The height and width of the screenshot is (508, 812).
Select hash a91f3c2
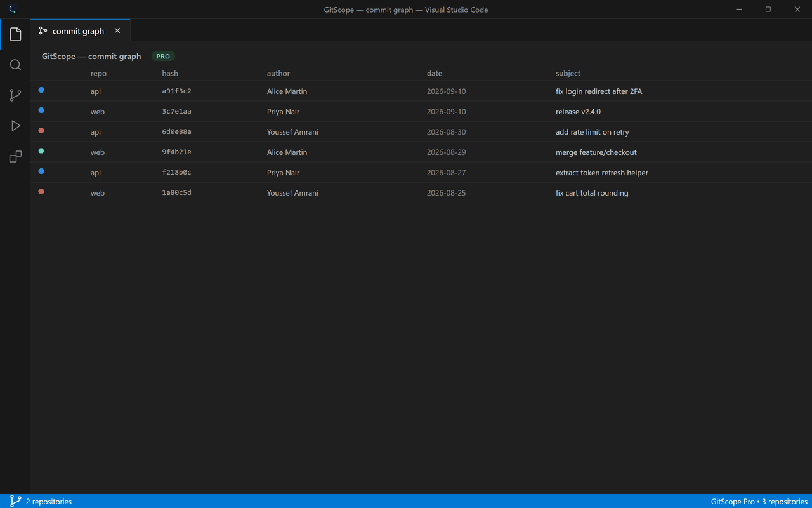[x=176, y=91]
